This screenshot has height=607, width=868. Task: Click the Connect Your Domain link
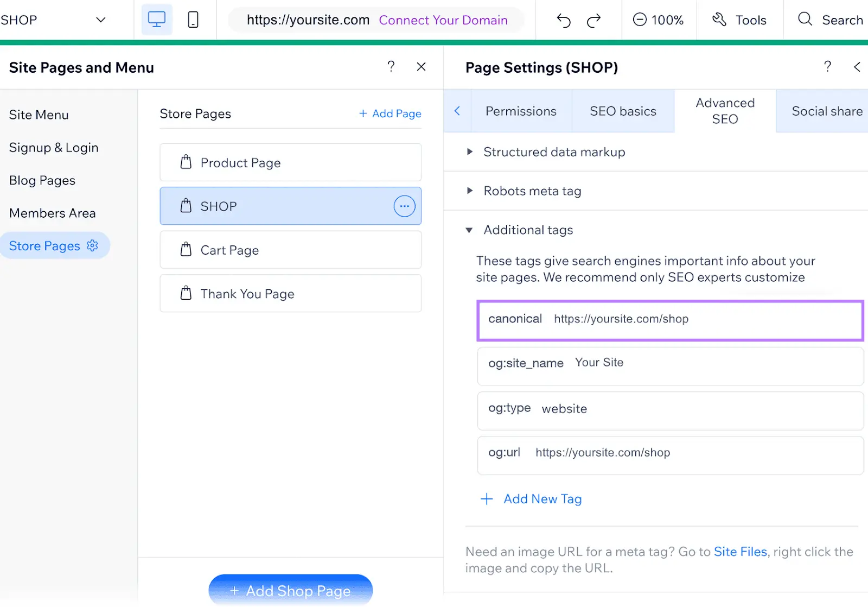tap(443, 20)
